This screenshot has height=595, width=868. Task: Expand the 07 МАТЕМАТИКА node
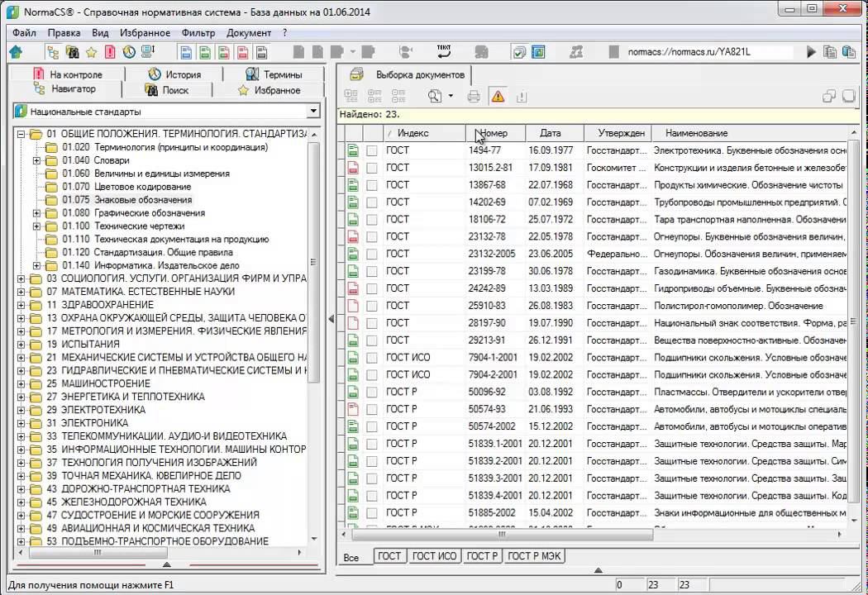[x=21, y=292]
